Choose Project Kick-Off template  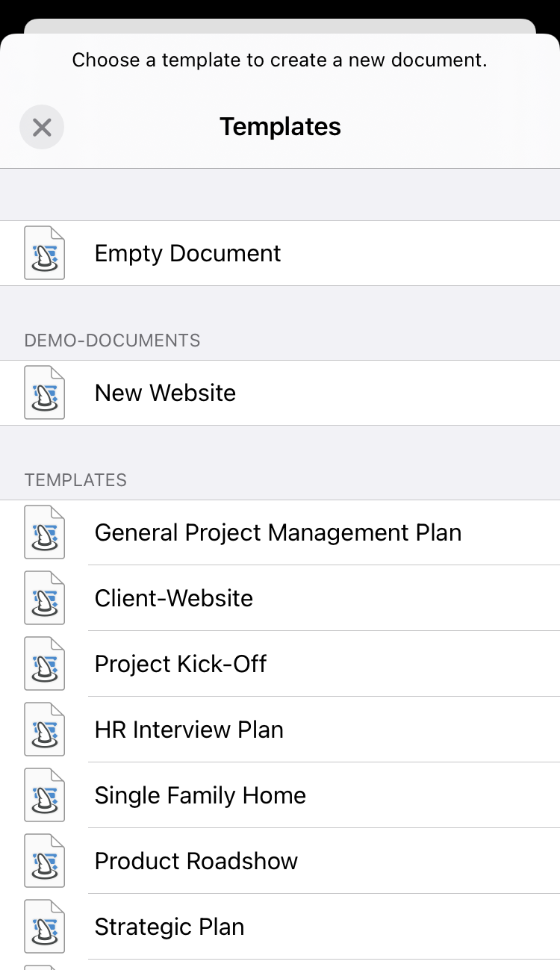tap(180, 664)
